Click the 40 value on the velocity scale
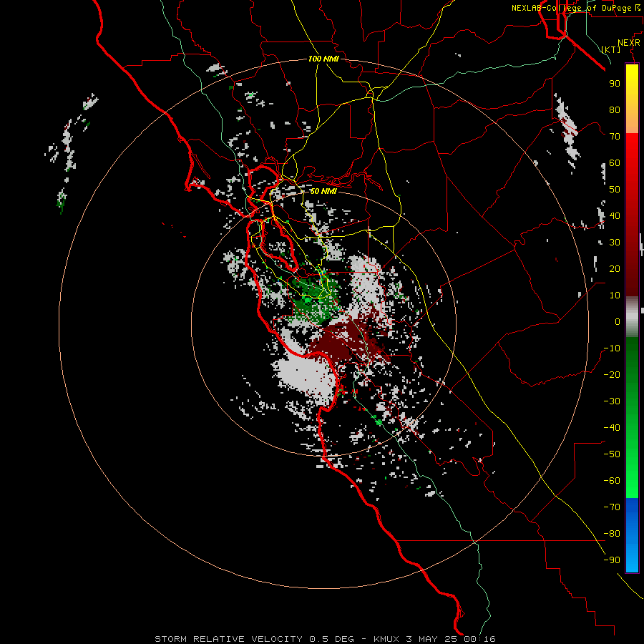This screenshot has height=644, width=644. tap(615, 215)
